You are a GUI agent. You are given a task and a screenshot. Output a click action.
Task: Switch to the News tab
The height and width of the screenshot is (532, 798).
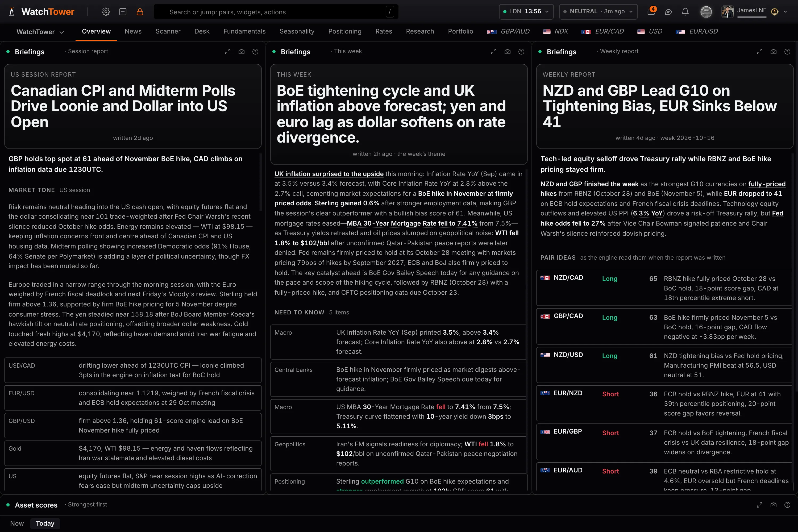[133, 31]
